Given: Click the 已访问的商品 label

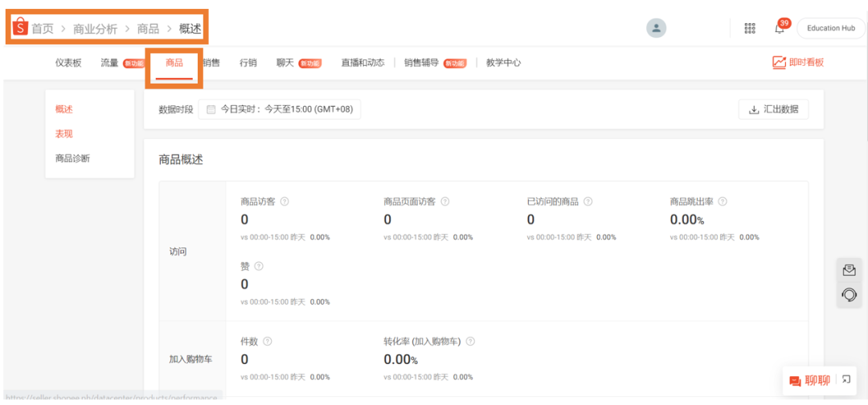Looking at the screenshot, I should click(552, 202).
